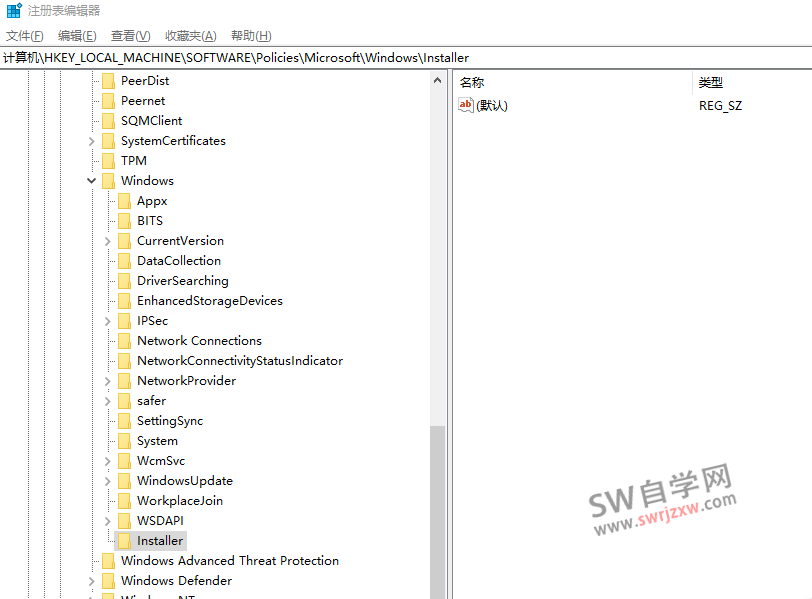
Task: Expand the WSDAPI key
Action: point(108,521)
